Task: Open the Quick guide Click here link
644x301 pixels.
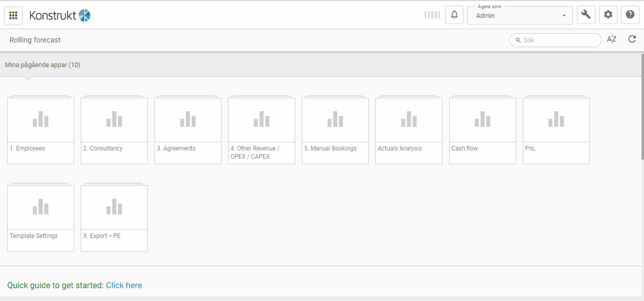Action: (124, 285)
